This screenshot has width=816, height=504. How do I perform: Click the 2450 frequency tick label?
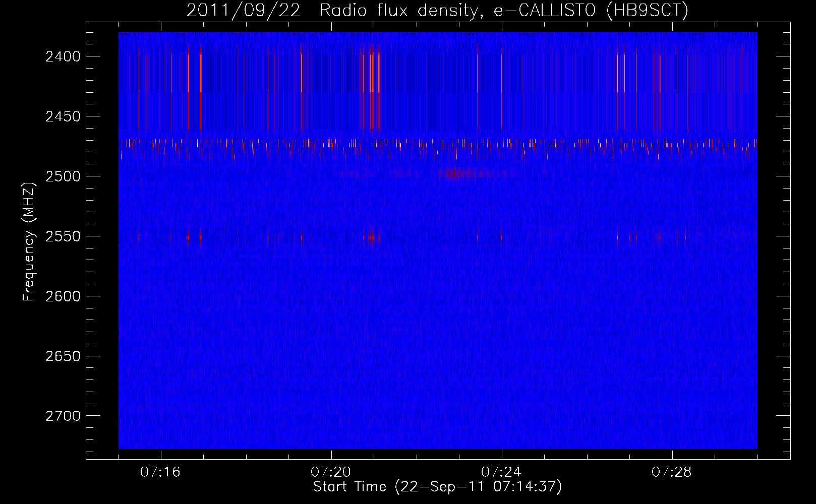pos(63,116)
